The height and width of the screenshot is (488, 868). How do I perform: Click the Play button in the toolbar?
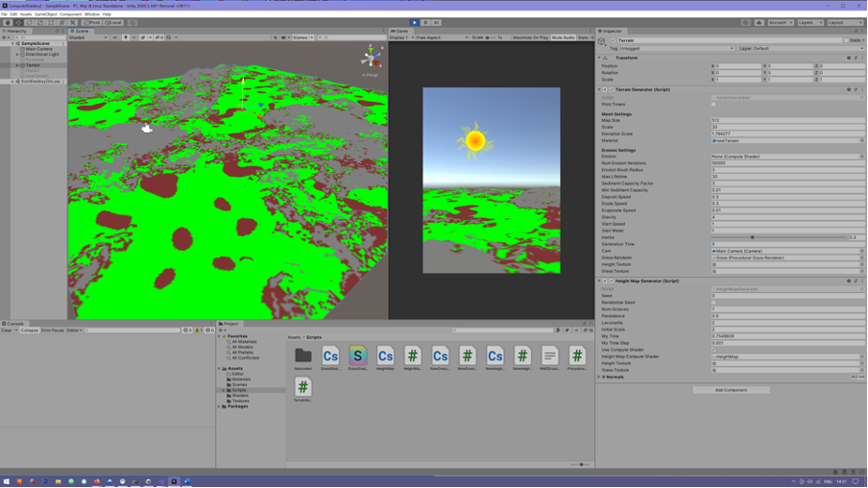[x=415, y=22]
